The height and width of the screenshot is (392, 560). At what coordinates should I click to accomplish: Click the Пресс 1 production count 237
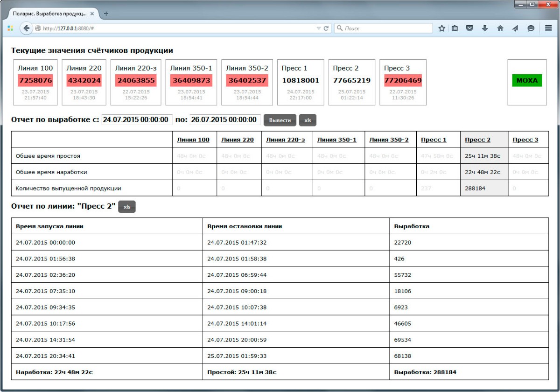(426, 189)
